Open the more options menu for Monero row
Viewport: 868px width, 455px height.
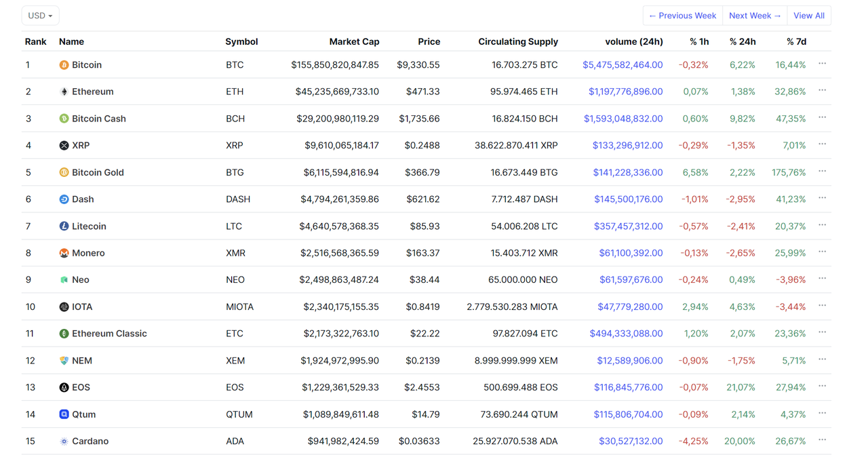pyautogui.click(x=822, y=252)
